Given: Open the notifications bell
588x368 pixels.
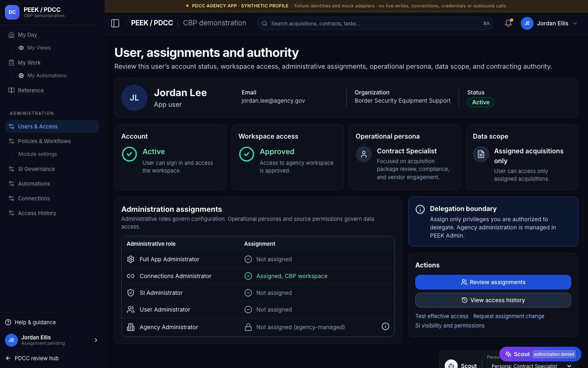Looking at the screenshot, I should (x=508, y=23).
